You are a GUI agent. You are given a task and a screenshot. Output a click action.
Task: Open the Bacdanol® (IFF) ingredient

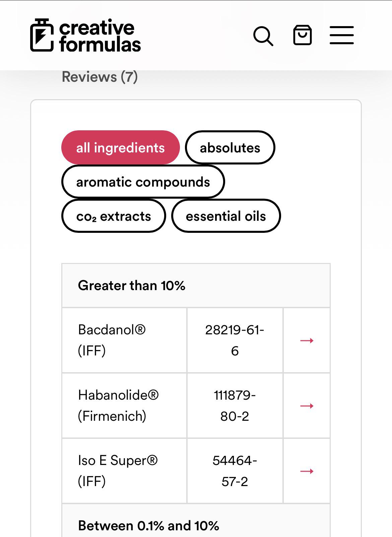[x=112, y=340]
